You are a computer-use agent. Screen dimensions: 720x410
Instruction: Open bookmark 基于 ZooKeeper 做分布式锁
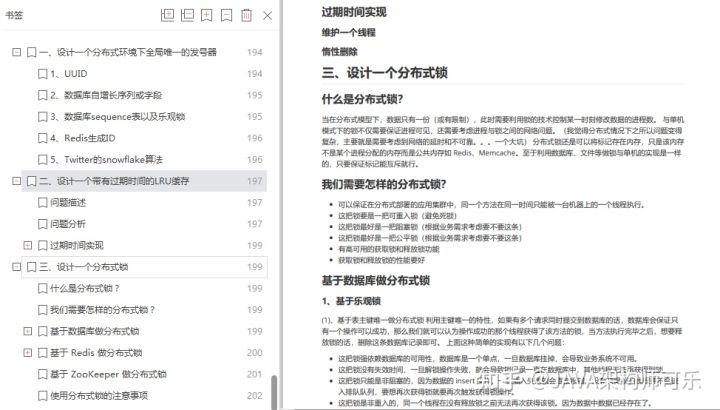point(108,374)
